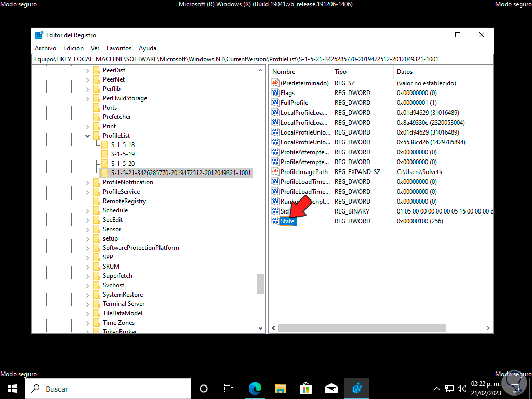Click the PeerDist folder icon
Screen dimensions: 532x399
[96, 70]
